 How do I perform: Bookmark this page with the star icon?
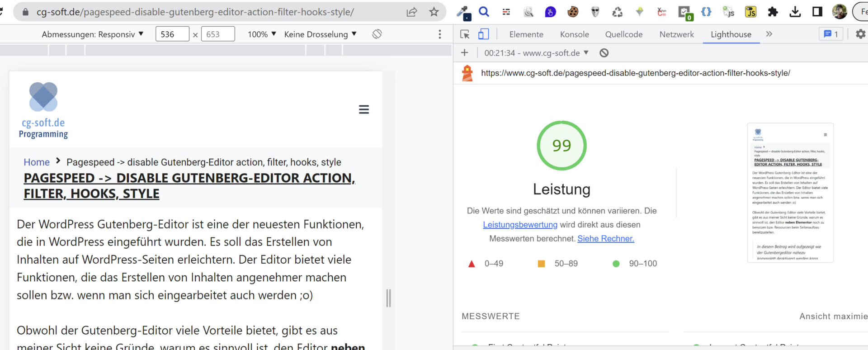[x=434, y=12]
